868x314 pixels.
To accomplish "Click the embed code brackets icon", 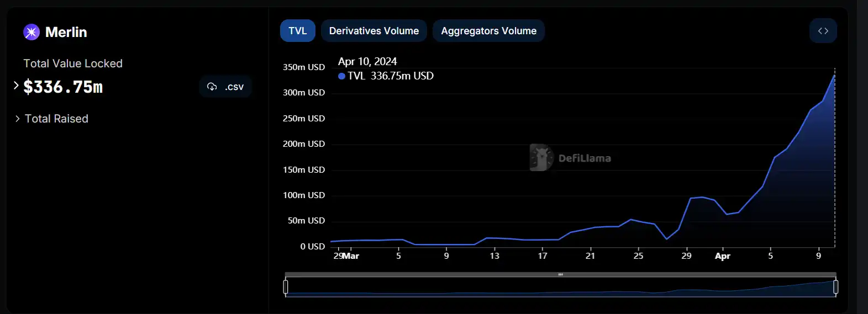I will (x=823, y=31).
